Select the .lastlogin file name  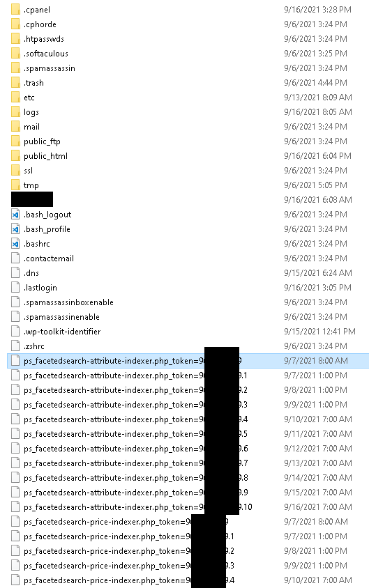click(40, 288)
